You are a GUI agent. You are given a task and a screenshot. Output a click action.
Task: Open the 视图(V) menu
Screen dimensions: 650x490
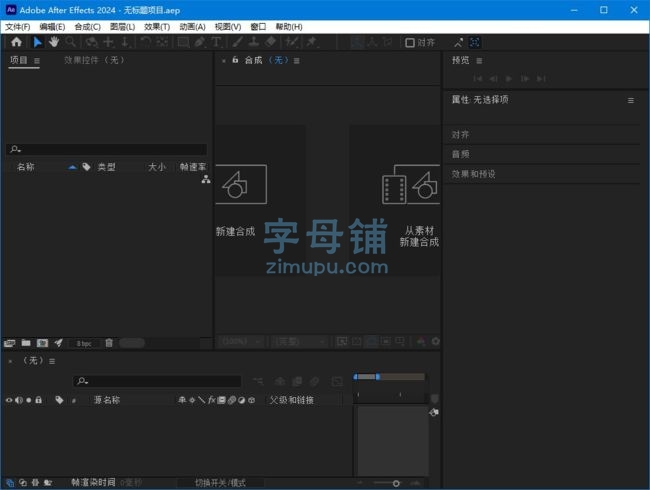click(228, 27)
